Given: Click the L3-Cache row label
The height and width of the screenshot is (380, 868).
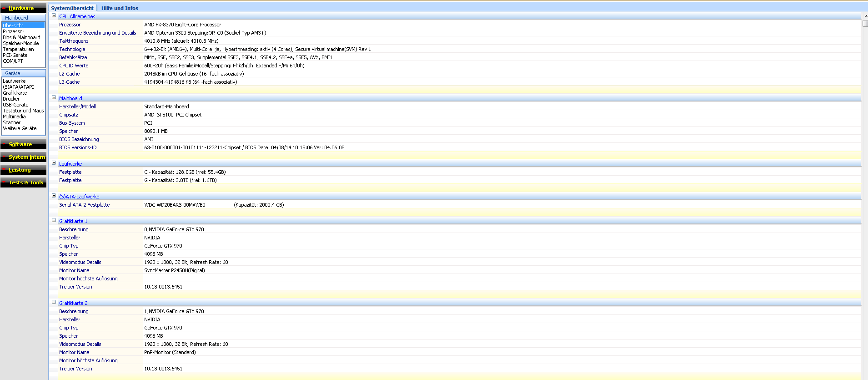Looking at the screenshot, I should pos(69,82).
